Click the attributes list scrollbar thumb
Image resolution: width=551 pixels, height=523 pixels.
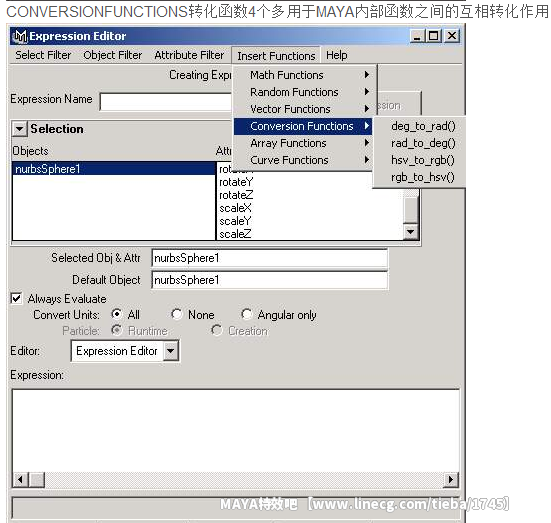pos(410,209)
